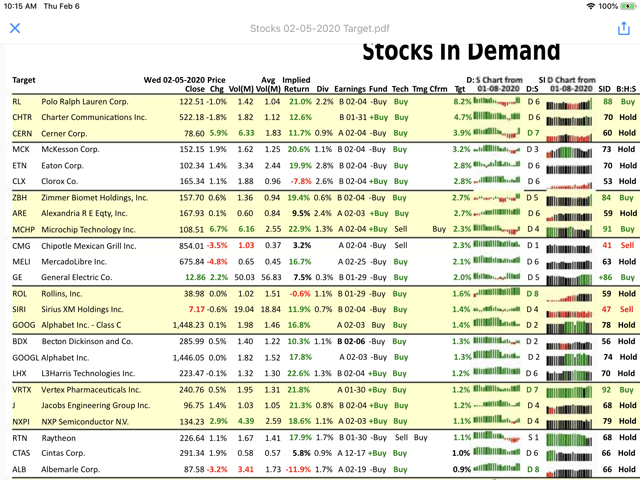Screen dimensions: 640x480
Task: Click the Sell rating for CMG B:H:S
Action: [627, 245]
